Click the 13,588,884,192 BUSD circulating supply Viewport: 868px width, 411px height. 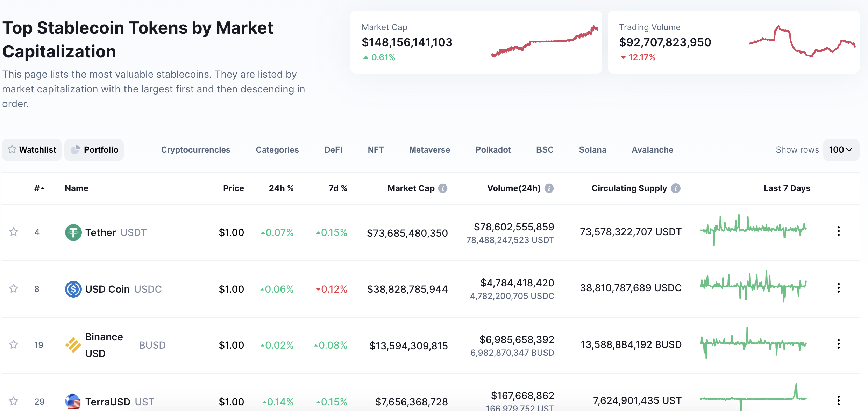(x=631, y=344)
